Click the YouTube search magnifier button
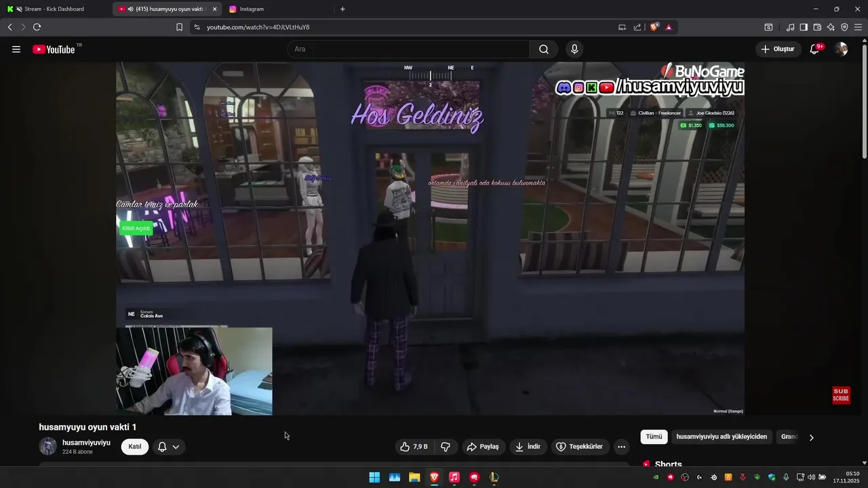 pyautogui.click(x=544, y=49)
